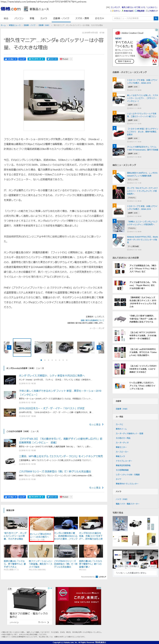159x644 pixels.
Task: Open the スマホ・携帯 navigation tab
Action: [82, 18]
